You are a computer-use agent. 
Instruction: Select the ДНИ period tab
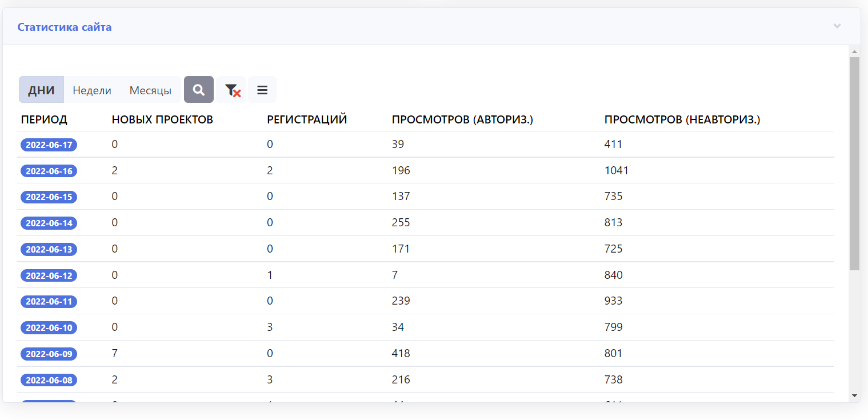click(41, 90)
